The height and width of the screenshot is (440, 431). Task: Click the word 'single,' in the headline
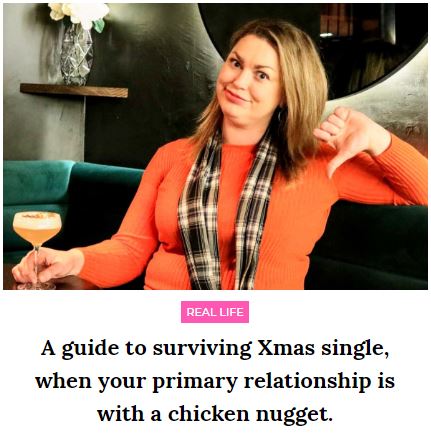(355, 349)
